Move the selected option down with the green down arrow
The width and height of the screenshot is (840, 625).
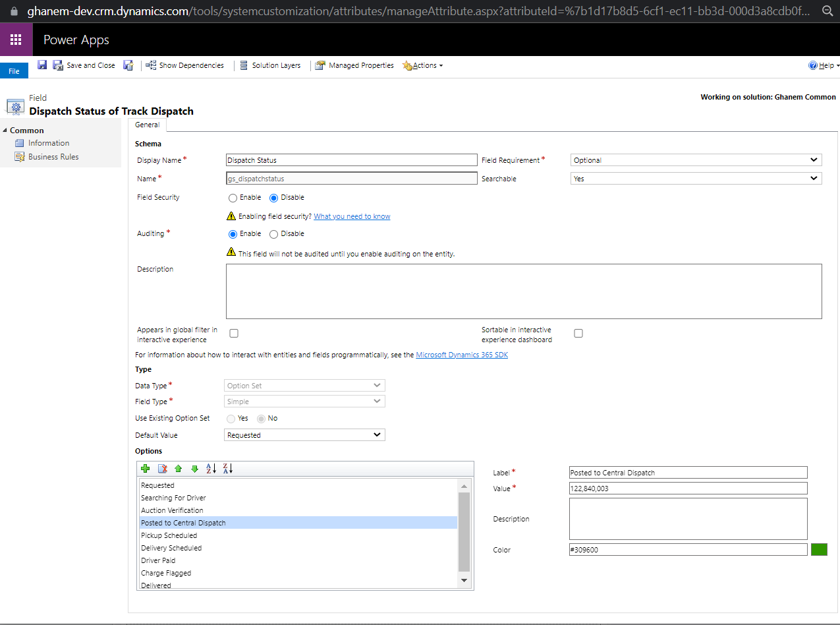(x=194, y=468)
